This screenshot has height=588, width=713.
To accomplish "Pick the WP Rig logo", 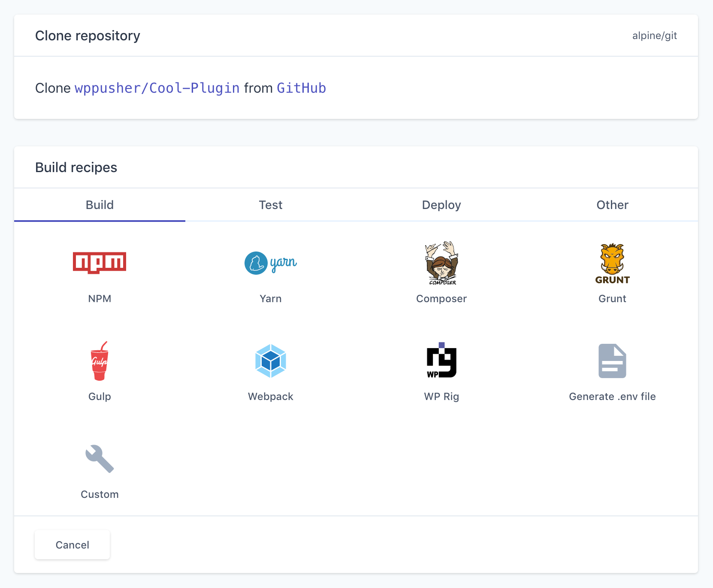I will (x=441, y=360).
